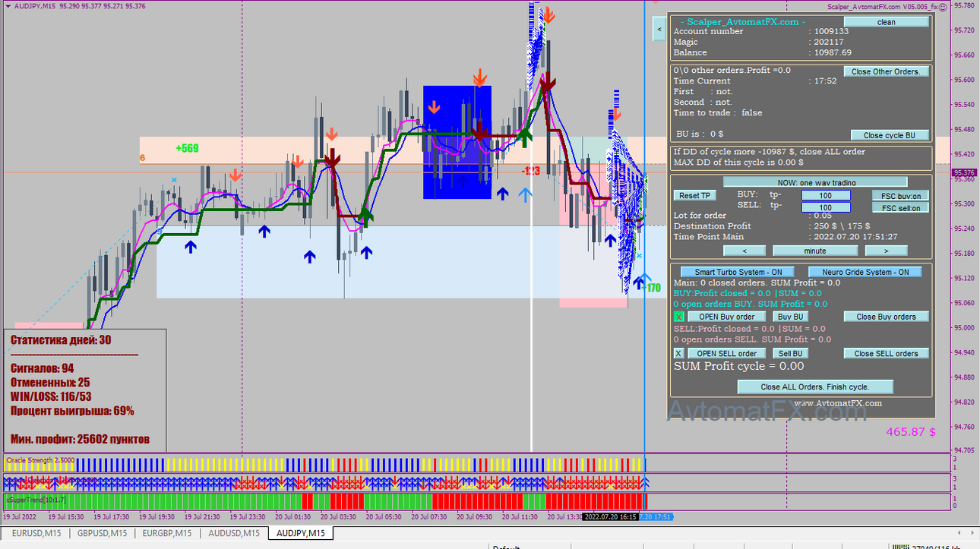Click the 'SUM Profit cycle = 0.00' text
The height and width of the screenshot is (549, 980).
click(739, 366)
